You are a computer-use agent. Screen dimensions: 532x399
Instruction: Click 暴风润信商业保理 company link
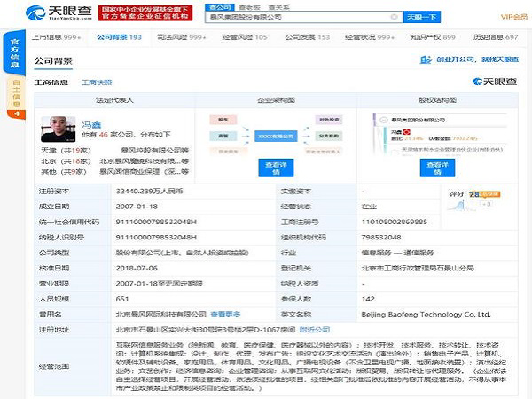tap(144, 172)
